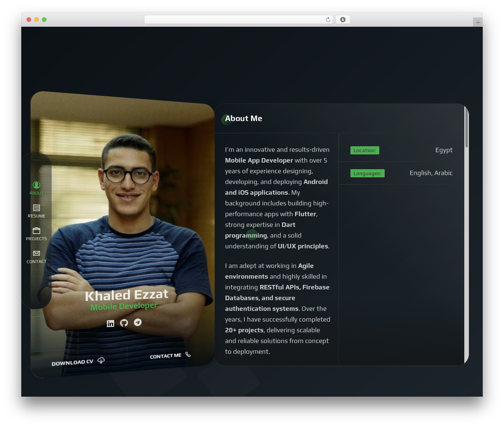Open browser downloads button
The height and width of the screenshot is (427, 504).
click(343, 20)
